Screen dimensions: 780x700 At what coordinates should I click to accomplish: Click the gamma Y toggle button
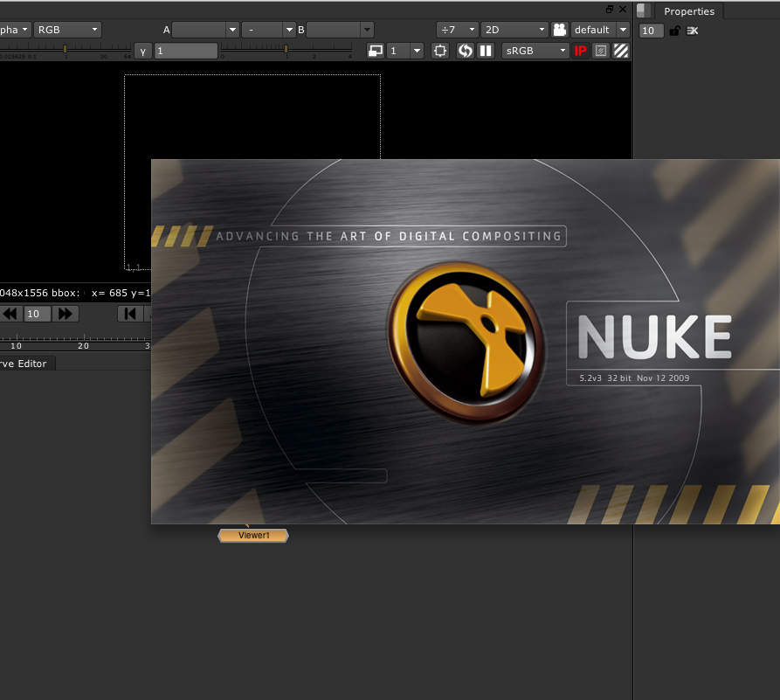142,51
